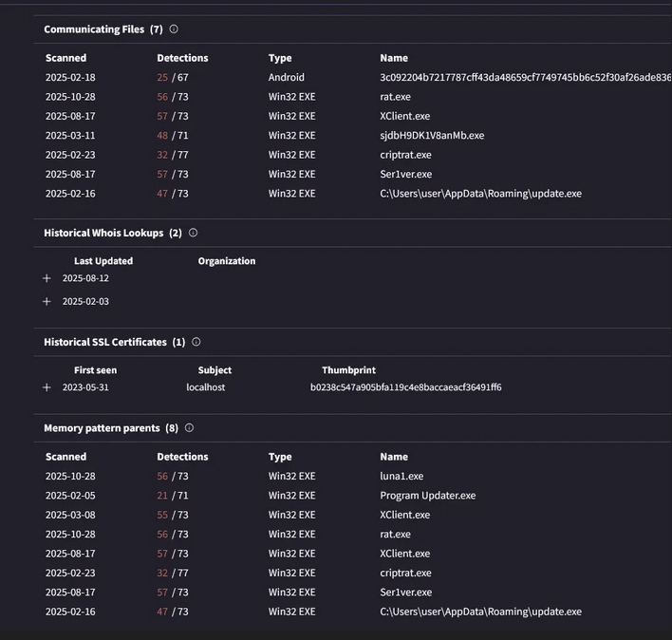Select the SSL certificate thumbprint b0238c547a
The image size is (672, 640).
405,387
